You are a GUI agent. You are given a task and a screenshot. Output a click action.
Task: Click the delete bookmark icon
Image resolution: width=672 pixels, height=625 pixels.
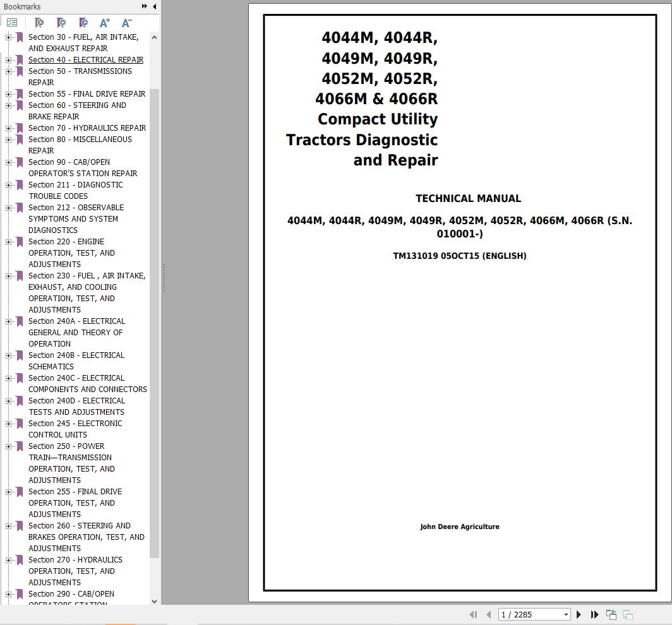(x=39, y=22)
